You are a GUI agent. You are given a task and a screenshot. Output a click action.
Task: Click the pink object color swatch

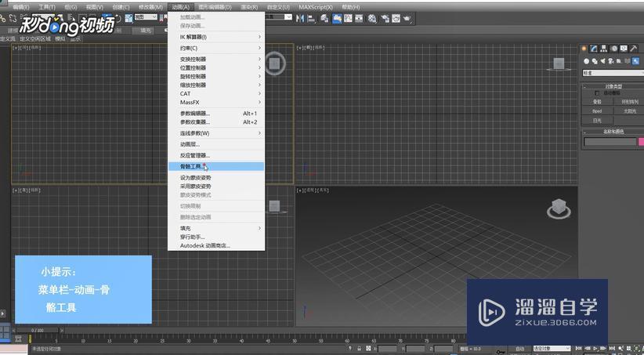coord(641,141)
